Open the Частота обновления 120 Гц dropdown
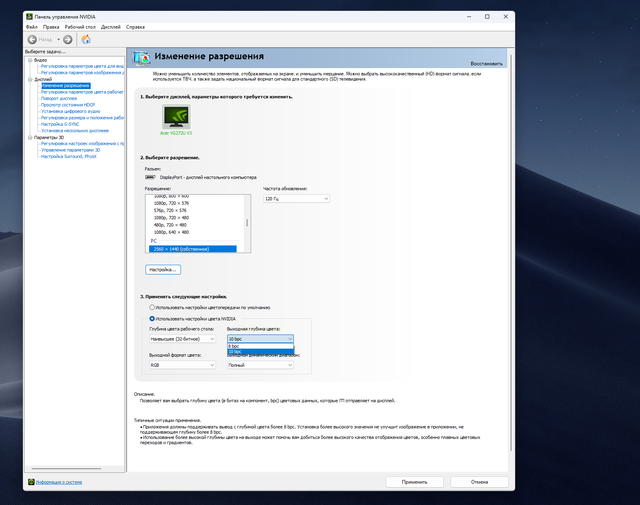The image size is (640, 505). [x=296, y=199]
